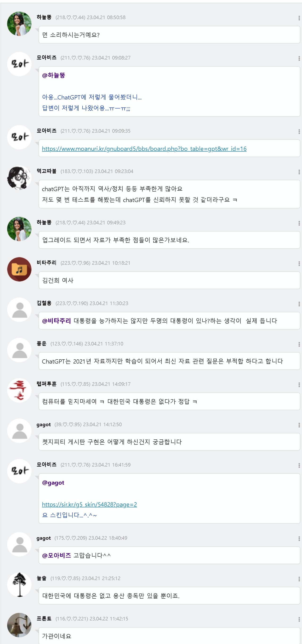Open options menu for 하늘똥's 08:50:58 comment

299,18
